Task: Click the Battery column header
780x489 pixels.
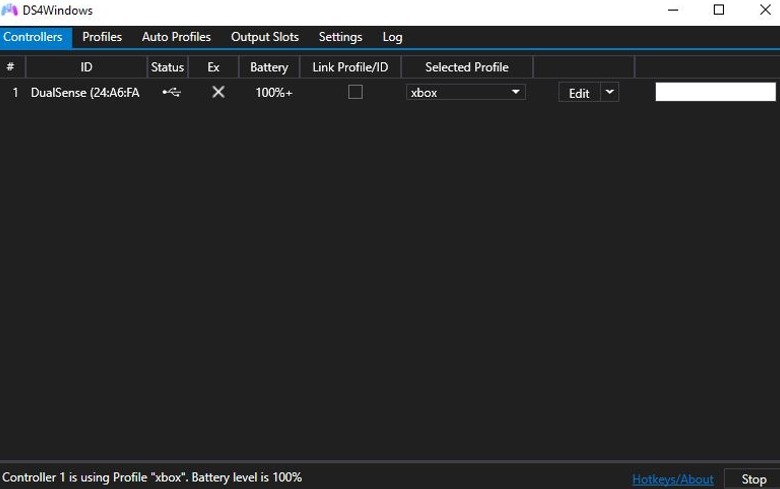Action: point(269,67)
